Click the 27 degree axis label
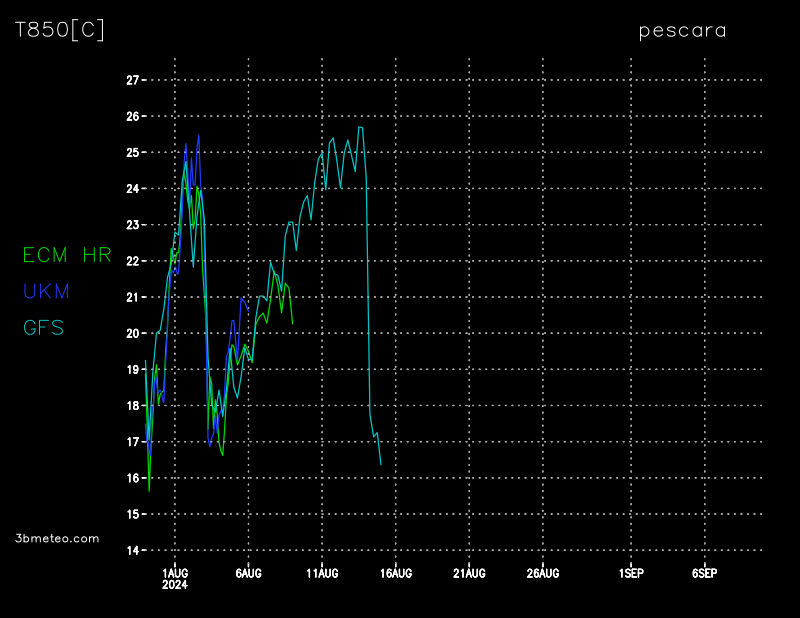 pyautogui.click(x=131, y=80)
